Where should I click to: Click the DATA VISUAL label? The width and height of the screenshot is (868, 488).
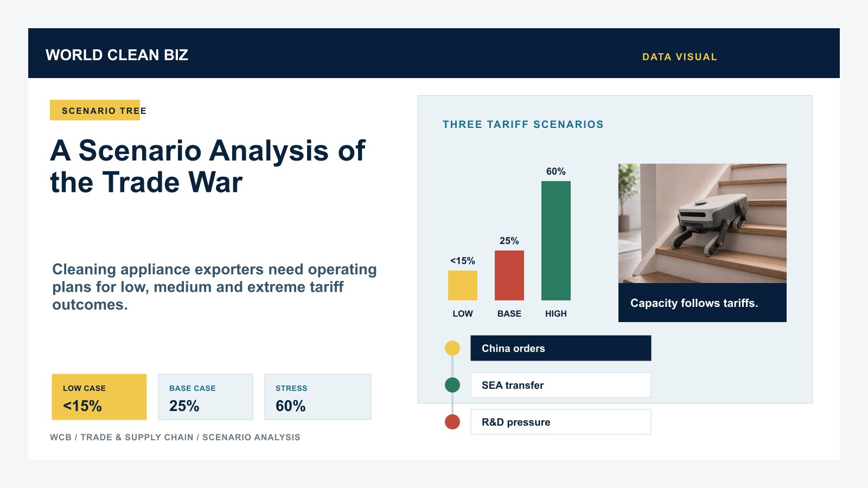(x=680, y=57)
